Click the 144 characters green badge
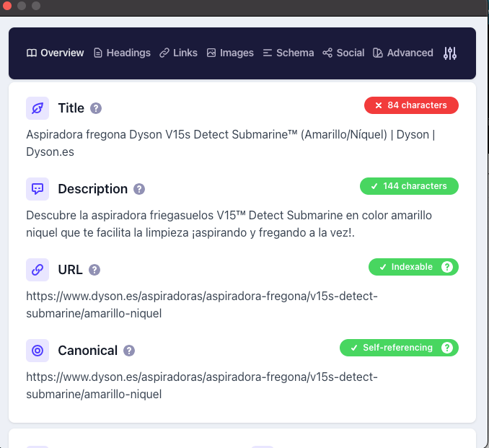Screen dimensions: 489x448 tap(409, 186)
